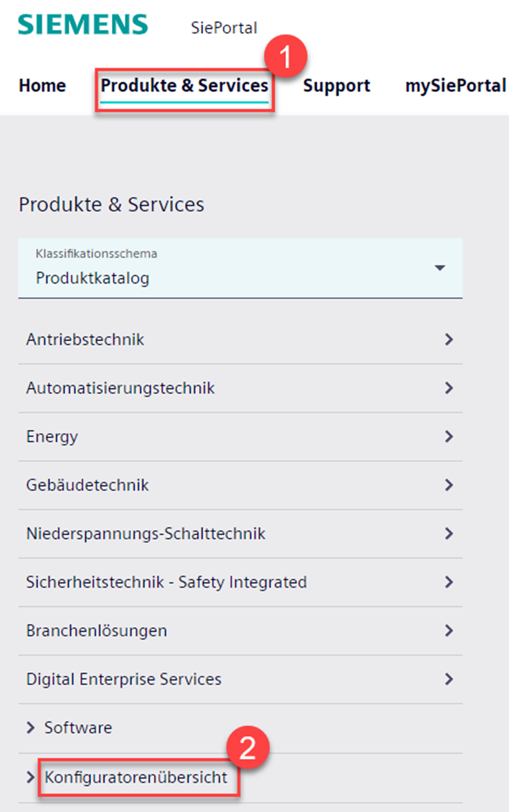
Task: Expand arrow left of Konfiguratorenübersicht
Action: coord(30,777)
